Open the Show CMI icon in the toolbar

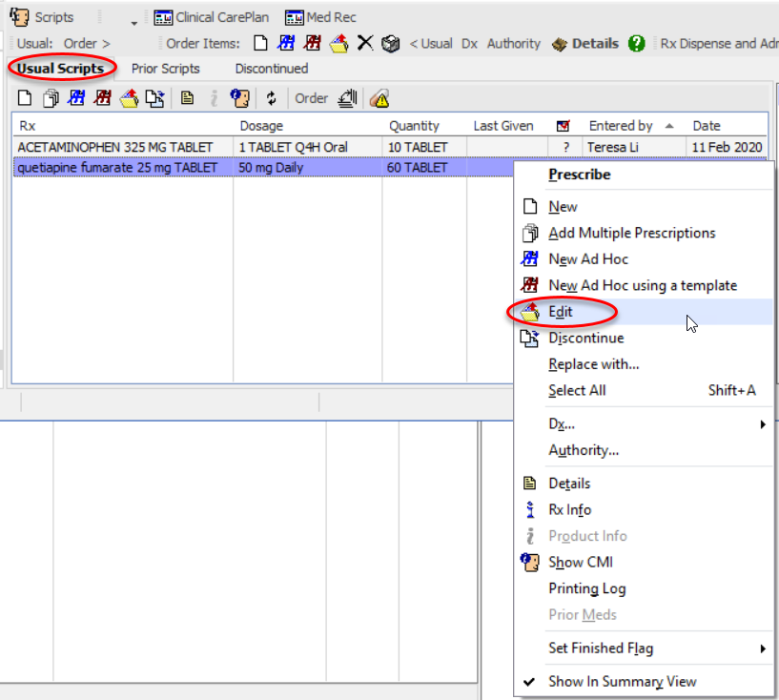(x=239, y=97)
